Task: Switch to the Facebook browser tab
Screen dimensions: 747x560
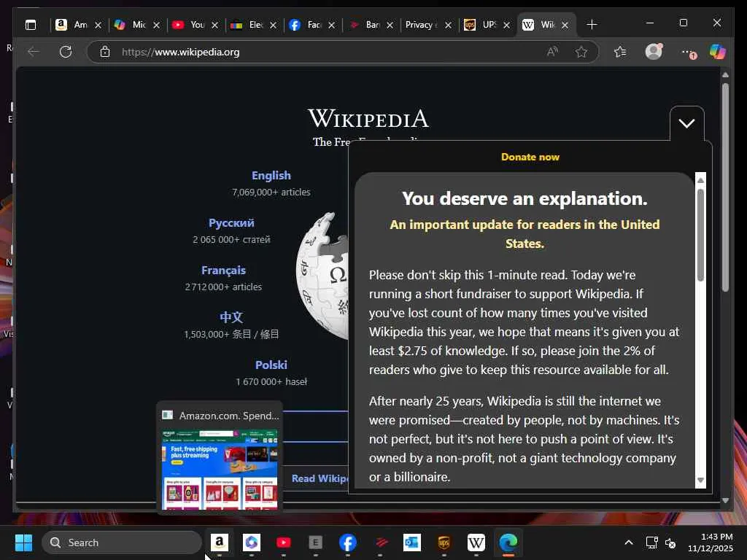Action: point(312,25)
